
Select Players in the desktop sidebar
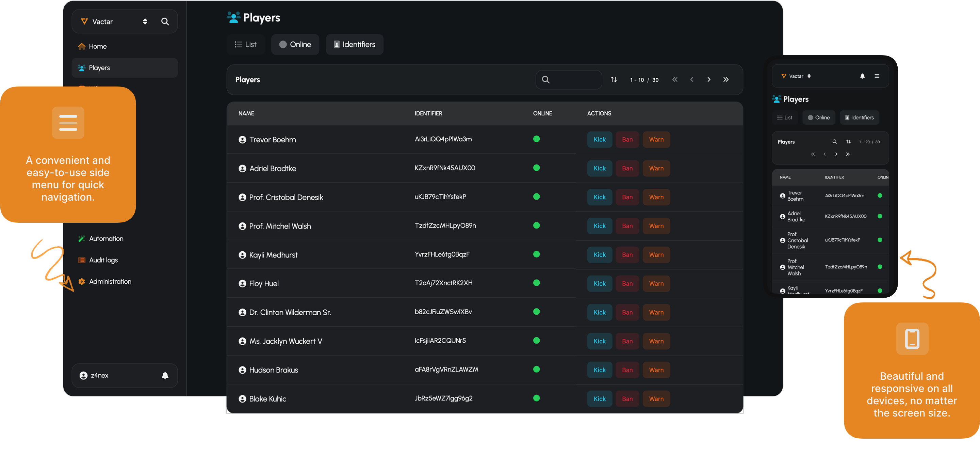125,68
